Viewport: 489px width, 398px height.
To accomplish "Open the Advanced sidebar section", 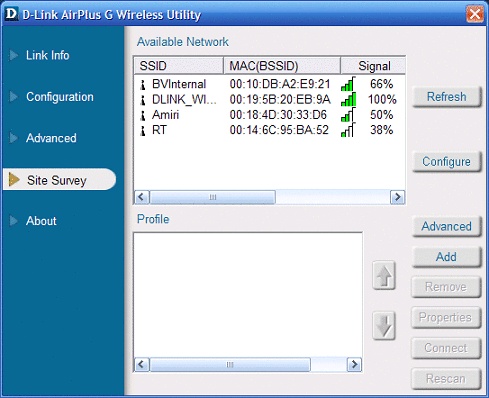I will click(51, 138).
